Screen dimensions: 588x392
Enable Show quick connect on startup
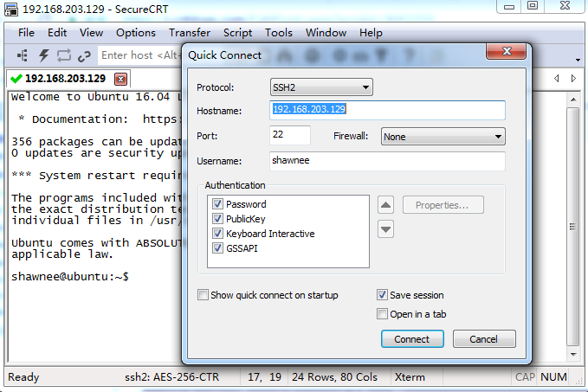203,295
